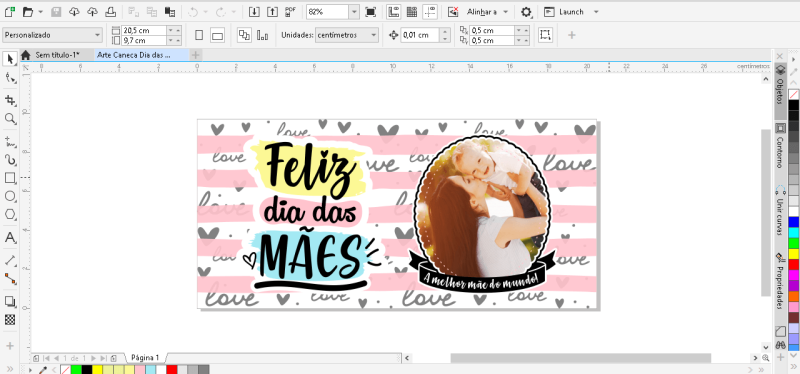800x374 pixels.
Task: Select the Crop tool
Action: (10, 99)
